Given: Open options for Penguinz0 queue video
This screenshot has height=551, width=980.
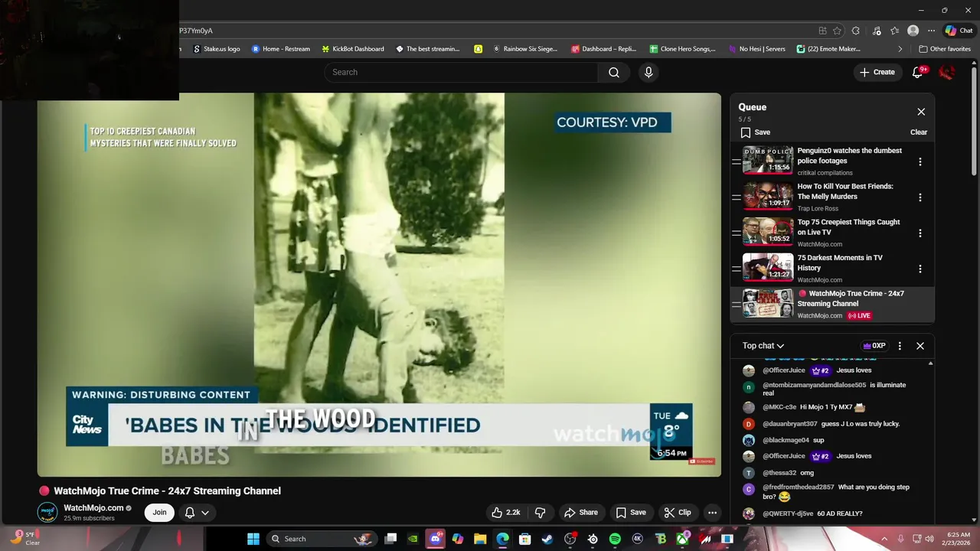Looking at the screenshot, I should [x=920, y=161].
